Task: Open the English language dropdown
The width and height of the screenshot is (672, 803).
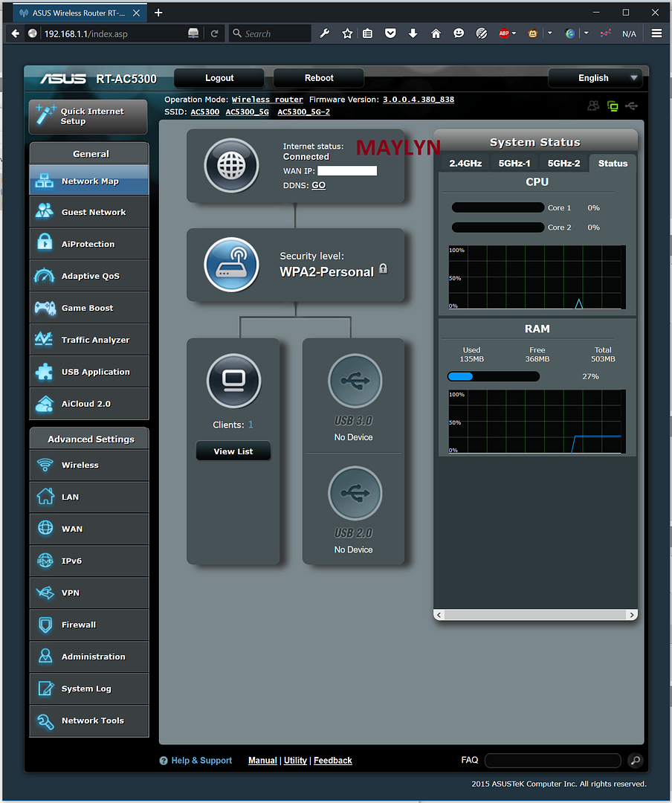Action: click(x=595, y=78)
